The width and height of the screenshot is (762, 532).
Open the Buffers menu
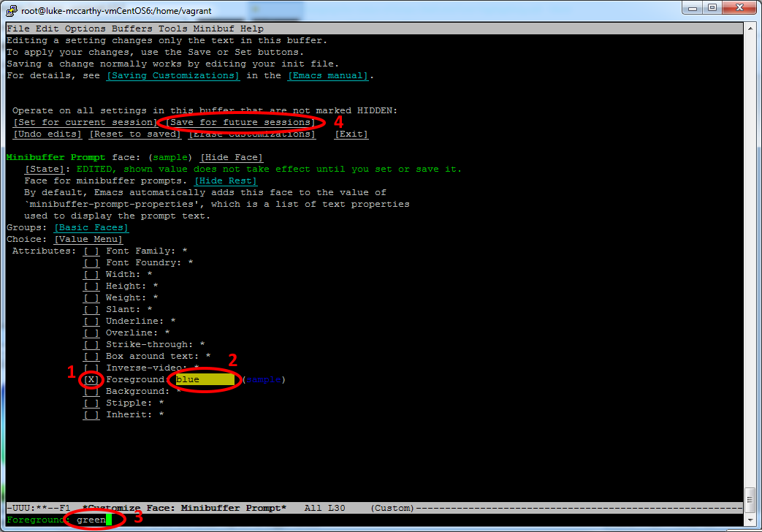[x=132, y=28]
